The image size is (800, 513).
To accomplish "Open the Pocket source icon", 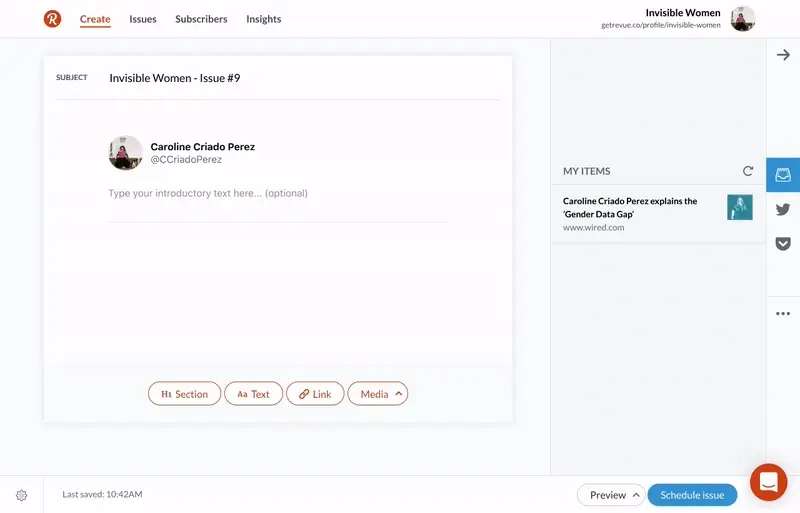I will pos(783,243).
